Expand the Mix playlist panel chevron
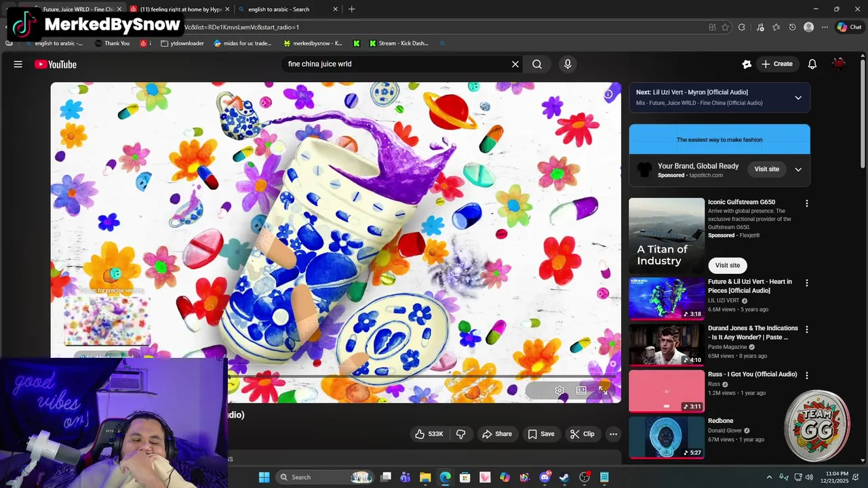Viewport: 868px width, 488px height. pos(798,98)
